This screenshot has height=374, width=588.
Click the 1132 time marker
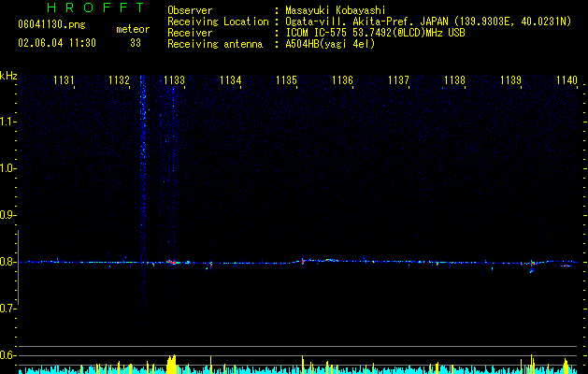pyautogui.click(x=119, y=80)
